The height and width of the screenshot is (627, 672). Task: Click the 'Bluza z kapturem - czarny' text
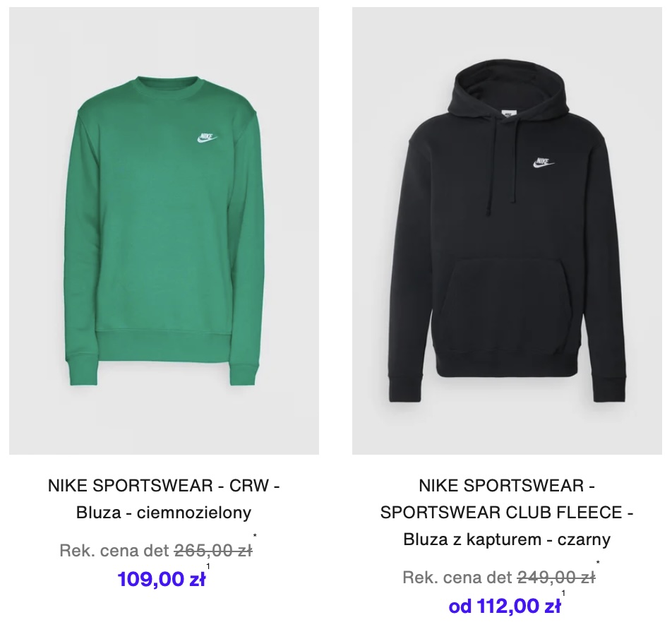(507, 539)
